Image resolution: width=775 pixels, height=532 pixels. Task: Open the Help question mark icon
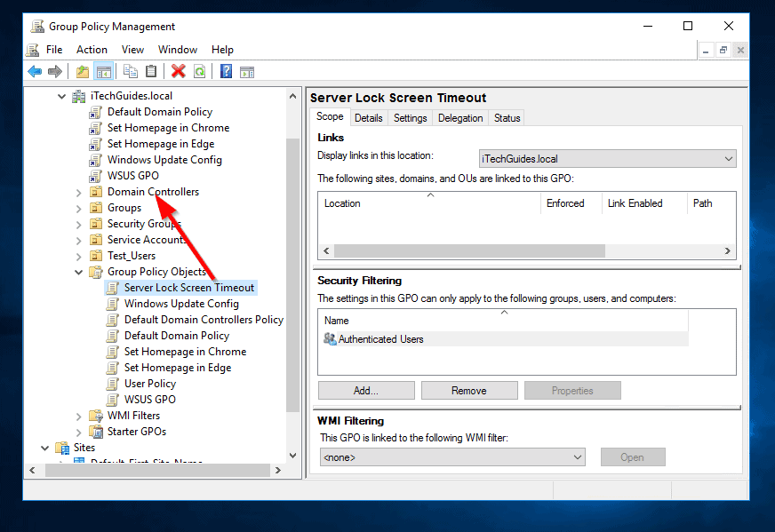point(226,72)
